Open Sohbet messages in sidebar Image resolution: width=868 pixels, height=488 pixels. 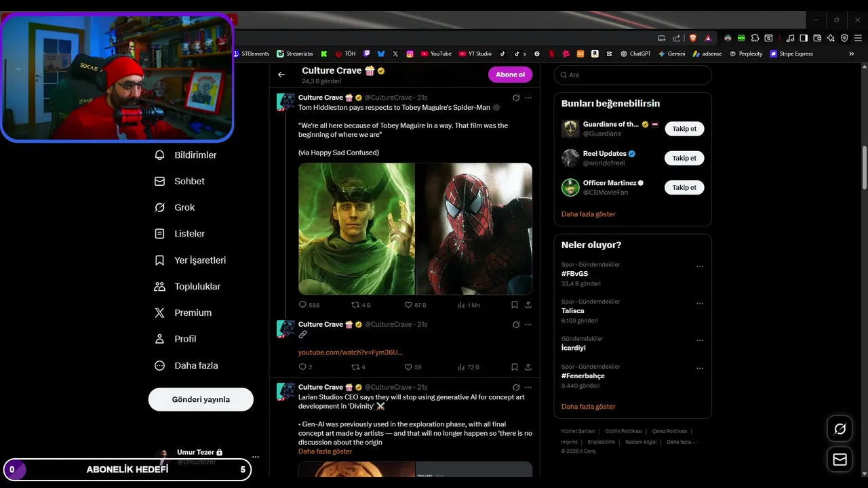[x=180, y=182]
